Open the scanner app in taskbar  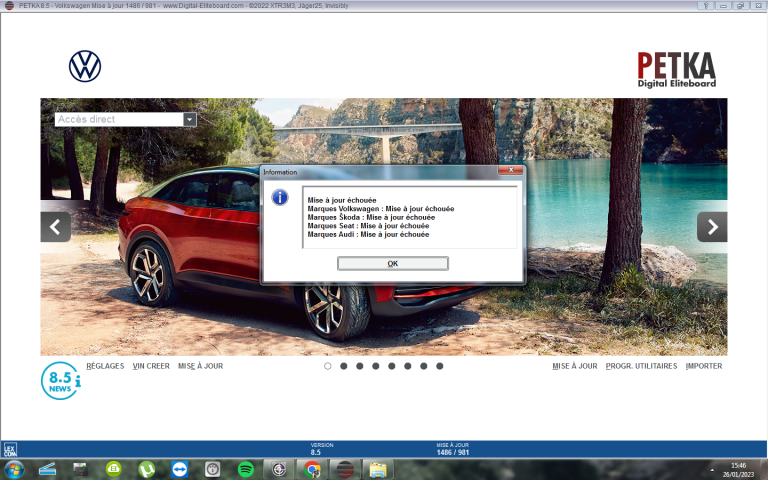point(48,469)
